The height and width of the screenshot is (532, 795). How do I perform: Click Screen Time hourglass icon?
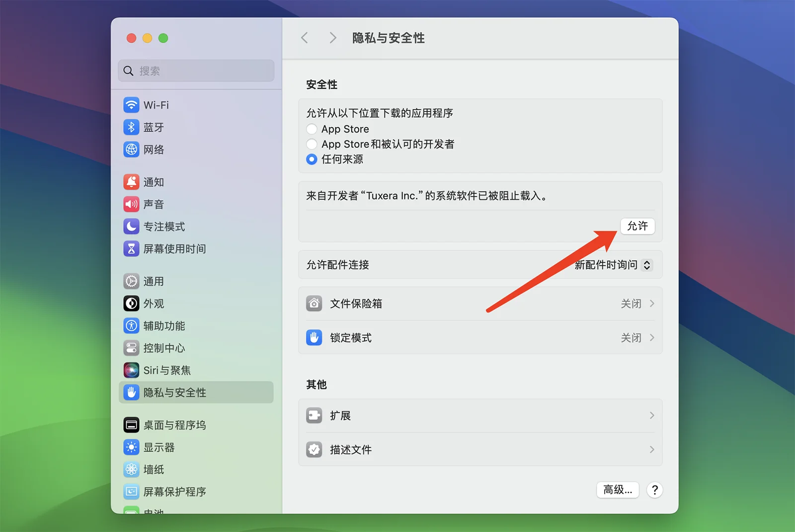tap(131, 249)
